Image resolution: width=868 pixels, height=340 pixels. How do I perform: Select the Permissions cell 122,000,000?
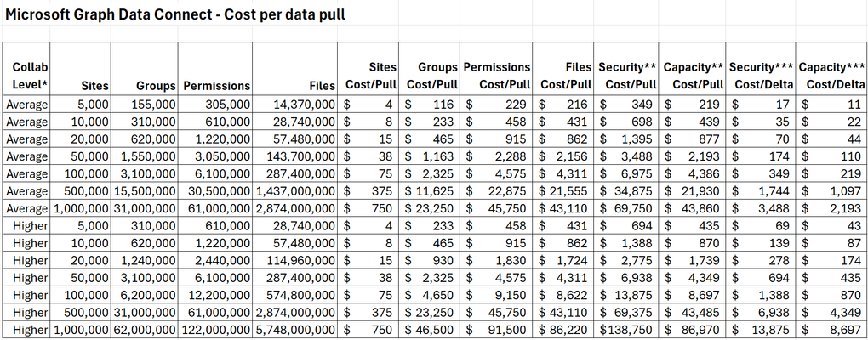tap(215, 330)
